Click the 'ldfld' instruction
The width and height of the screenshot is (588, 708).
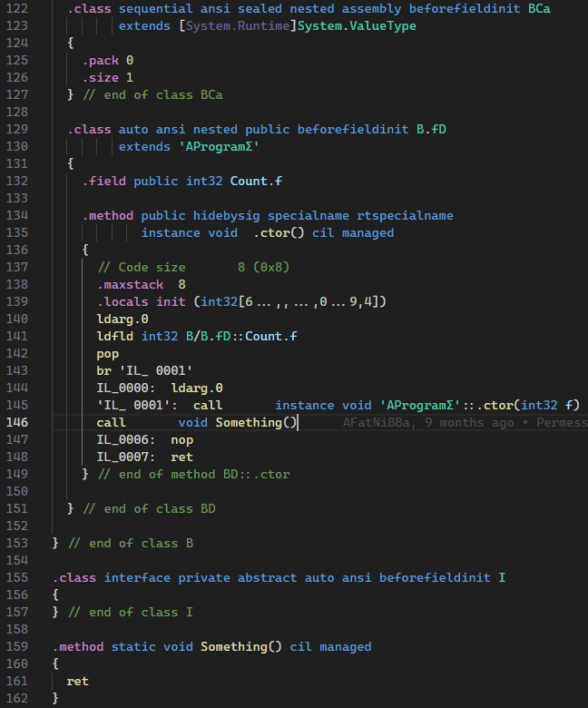point(114,337)
